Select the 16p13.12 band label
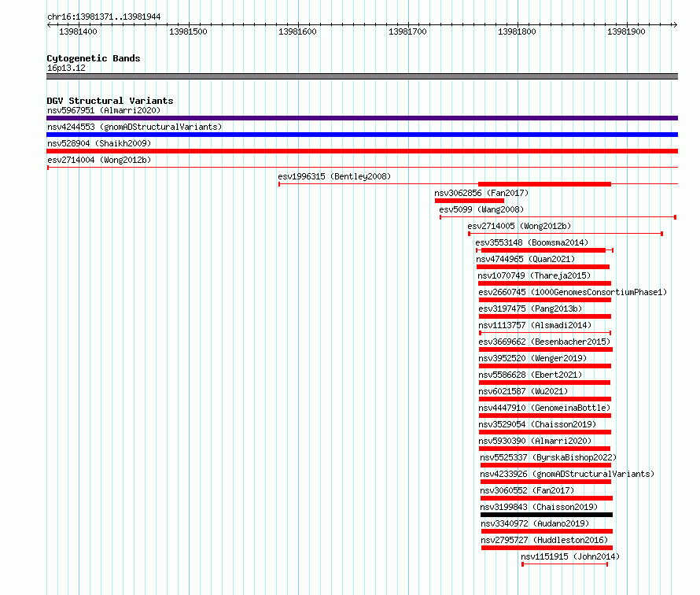This screenshot has height=595, width=700. point(66,68)
